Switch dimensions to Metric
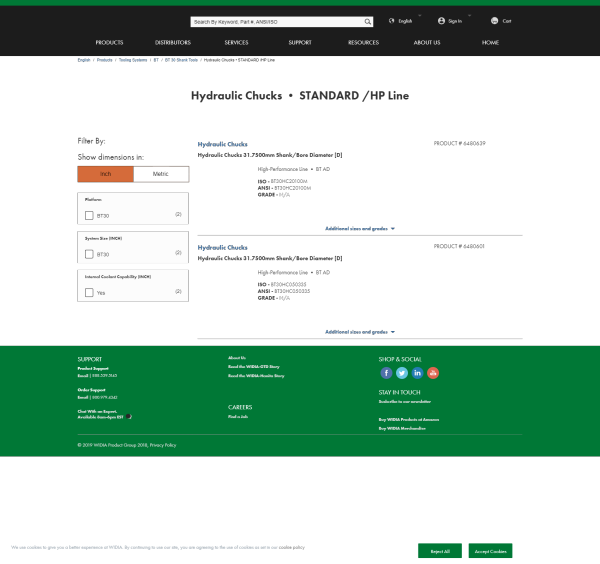The height and width of the screenshot is (564, 600). pyautogui.click(x=161, y=174)
